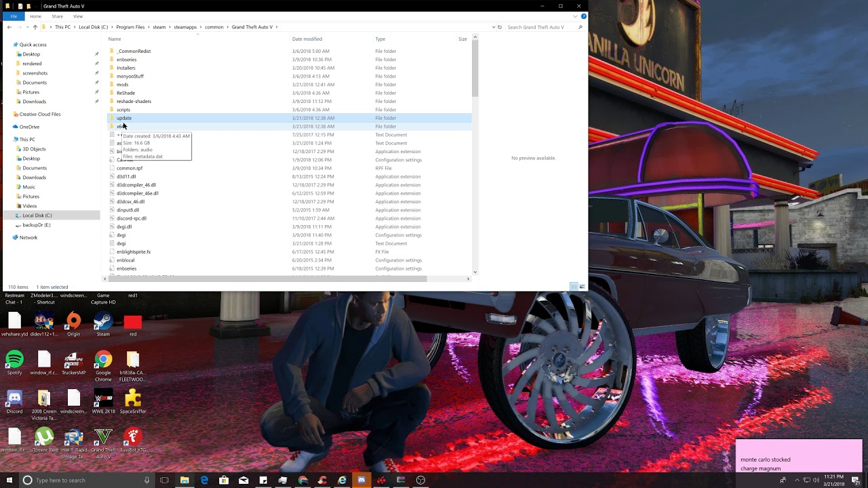This screenshot has height=488, width=868.
Task: Select the SpaceSniffer desktop icon
Action: coord(133,401)
